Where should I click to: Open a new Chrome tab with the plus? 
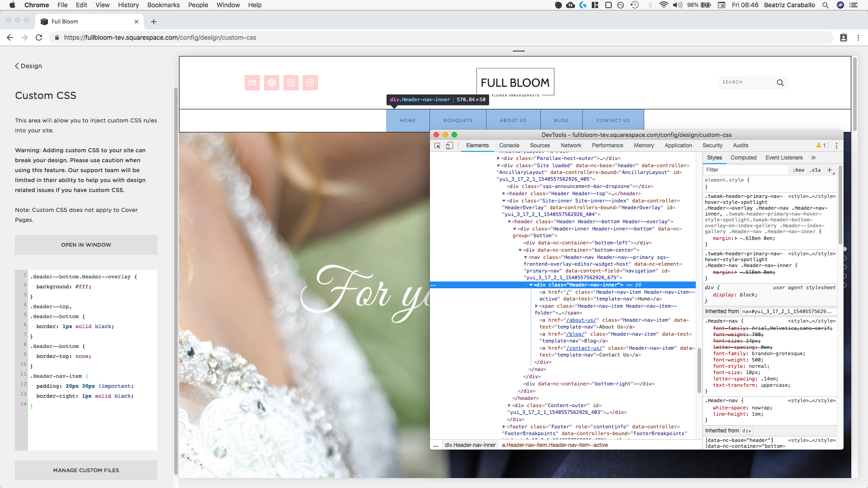click(x=154, y=22)
